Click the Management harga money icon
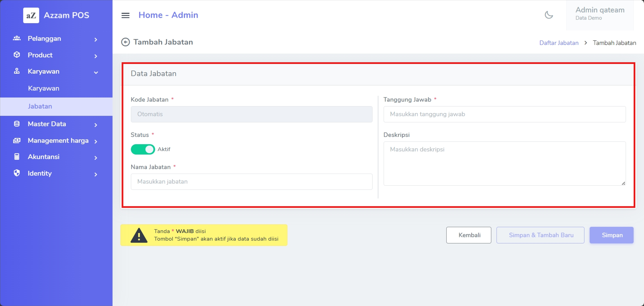 (x=17, y=141)
